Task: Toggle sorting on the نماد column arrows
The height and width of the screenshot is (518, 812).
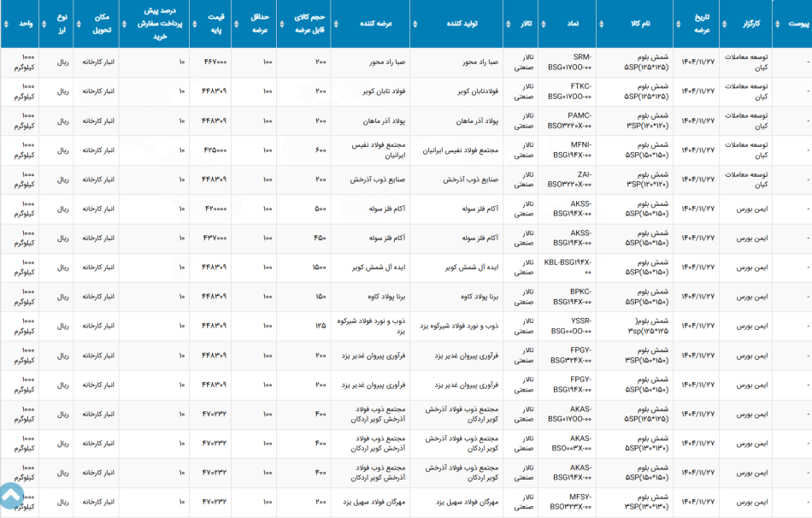Action: tap(544, 24)
